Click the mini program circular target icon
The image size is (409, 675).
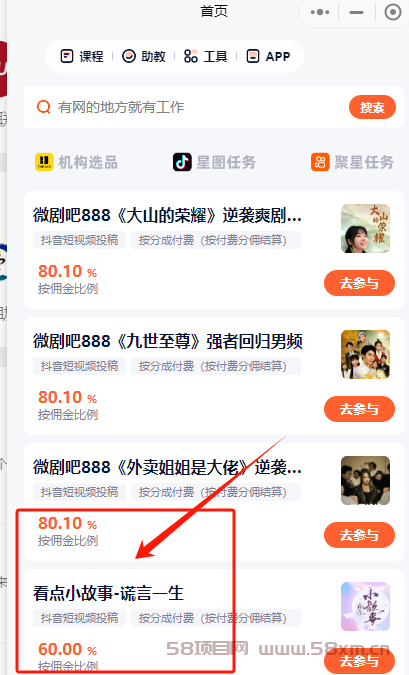pos(392,12)
